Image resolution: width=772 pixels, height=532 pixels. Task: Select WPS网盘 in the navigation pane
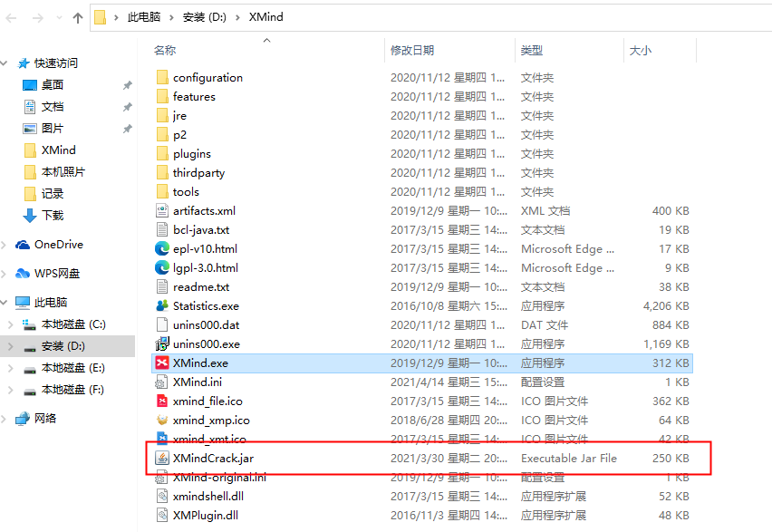tap(57, 274)
